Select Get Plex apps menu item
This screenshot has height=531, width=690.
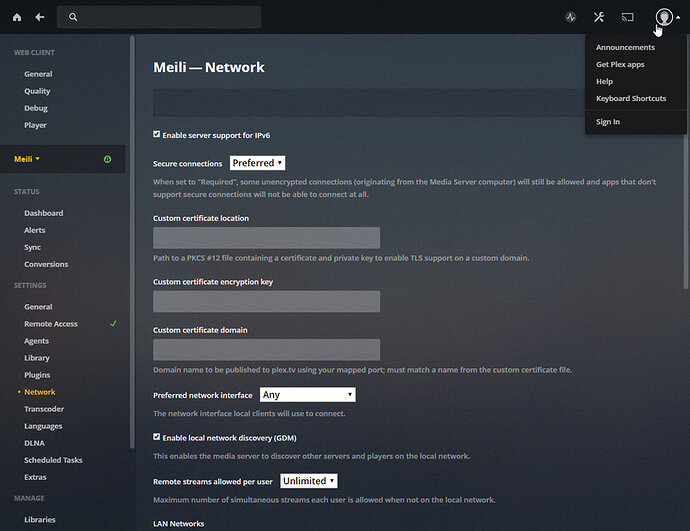[x=620, y=64]
